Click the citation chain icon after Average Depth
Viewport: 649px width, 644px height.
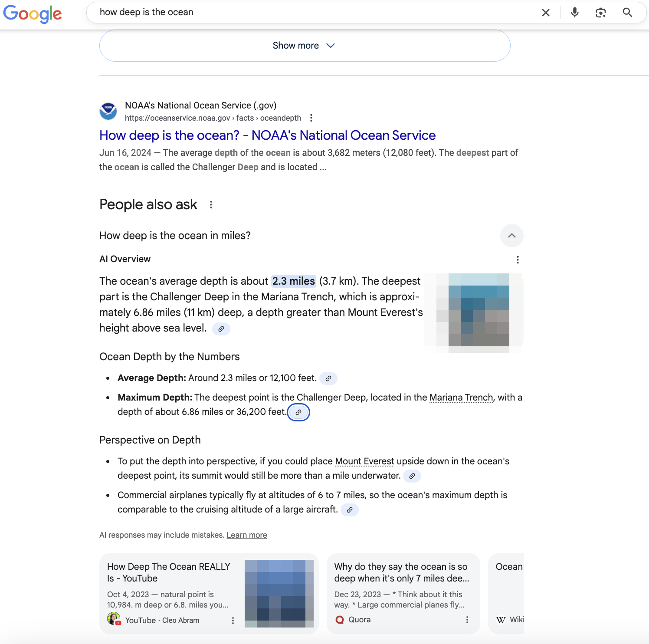pyautogui.click(x=328, y=378)
